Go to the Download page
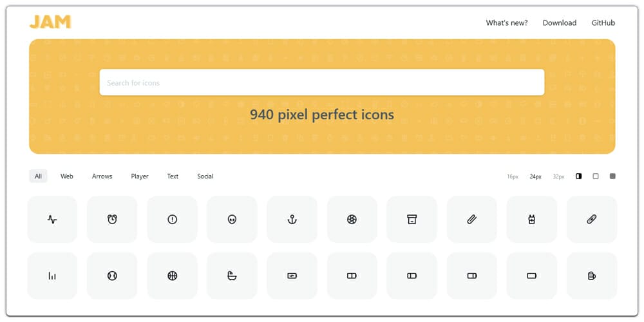 coord(560,23)
